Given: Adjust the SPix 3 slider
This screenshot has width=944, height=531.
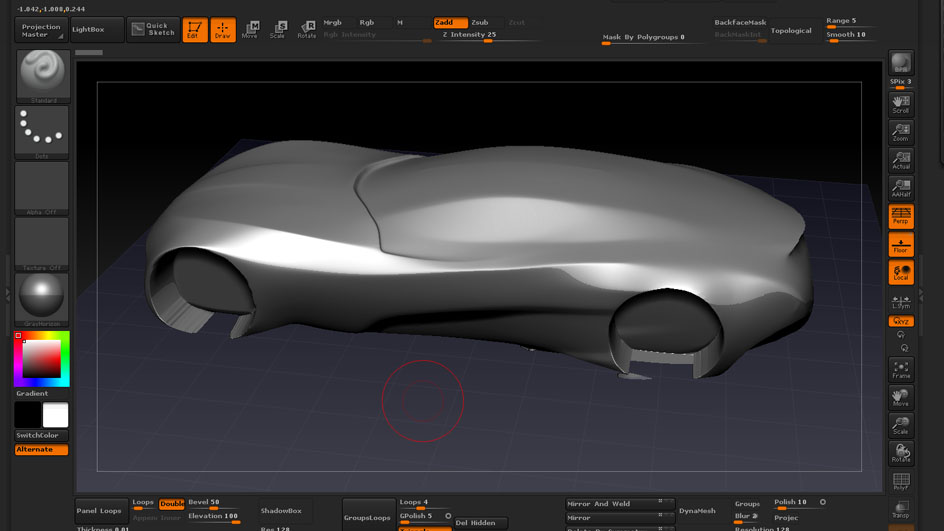Looking at the screenshot, I should (901, 83).
